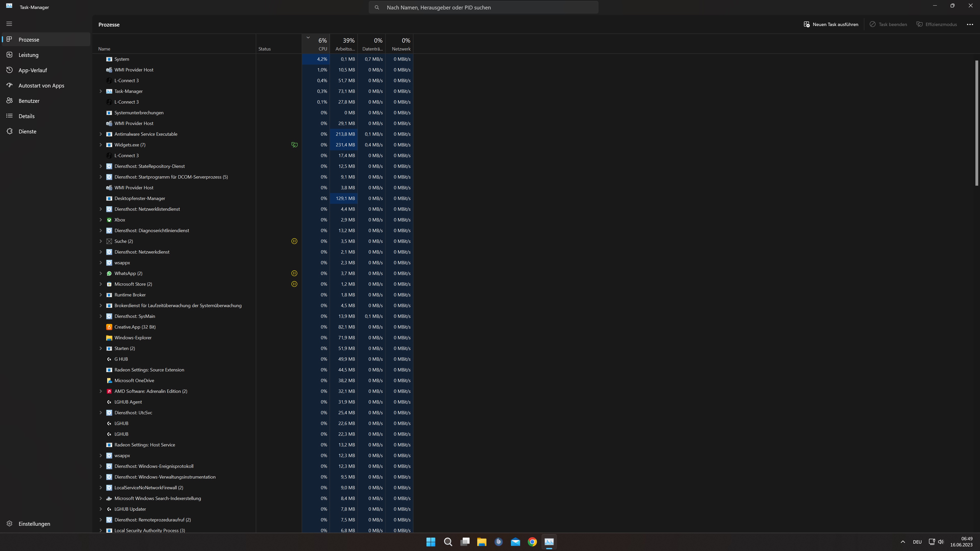Expand the WhatsApp (2) process group

(101, 273)
